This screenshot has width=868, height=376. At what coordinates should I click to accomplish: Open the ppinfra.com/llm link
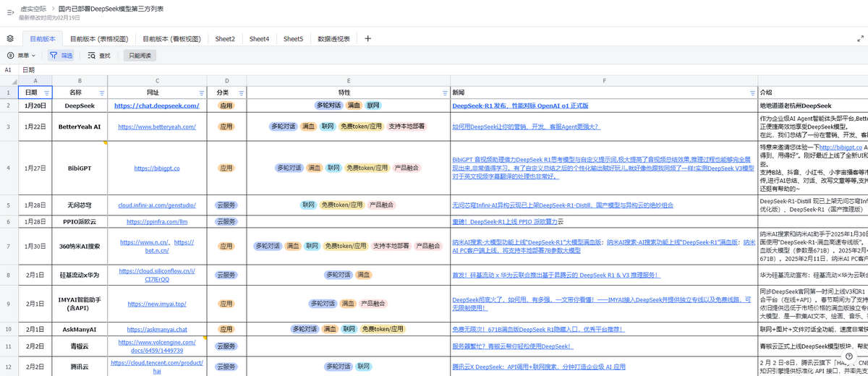(157, 221)
